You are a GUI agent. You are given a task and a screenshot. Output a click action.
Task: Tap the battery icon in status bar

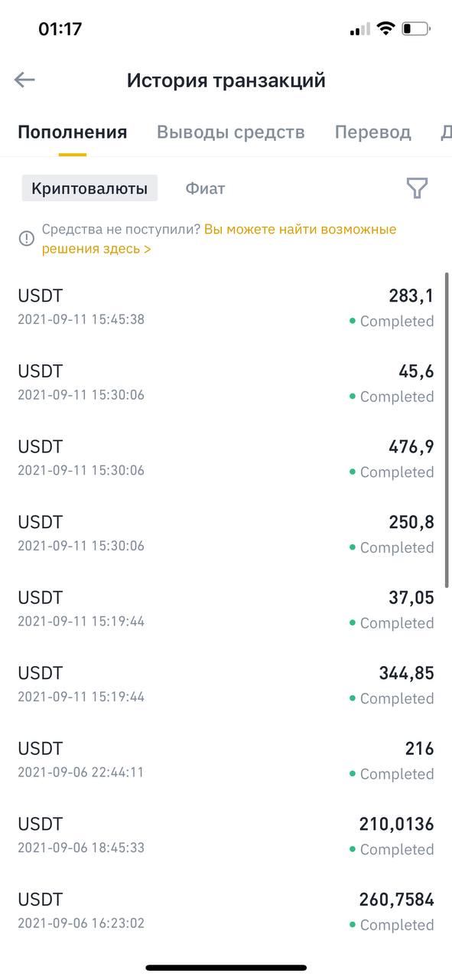pyautogui.click(x=416, y=29)
